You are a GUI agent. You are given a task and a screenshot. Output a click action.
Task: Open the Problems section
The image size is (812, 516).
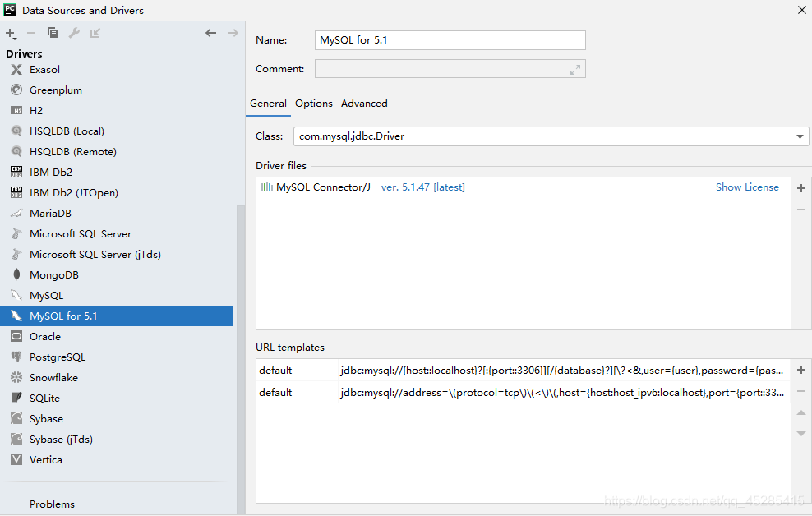point(52,504)
